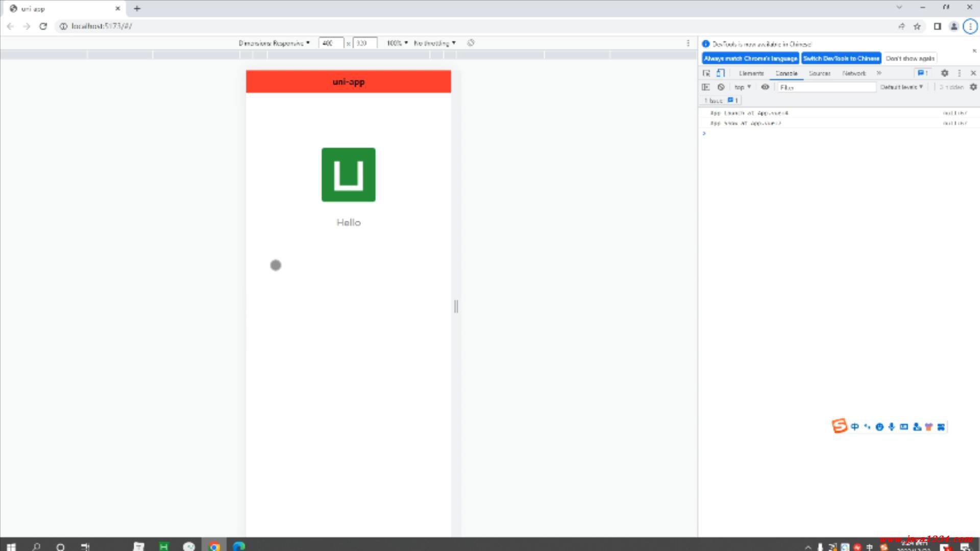Open DevTools customize menu
The image size is (980, 551).
click(x=959, y=73)
